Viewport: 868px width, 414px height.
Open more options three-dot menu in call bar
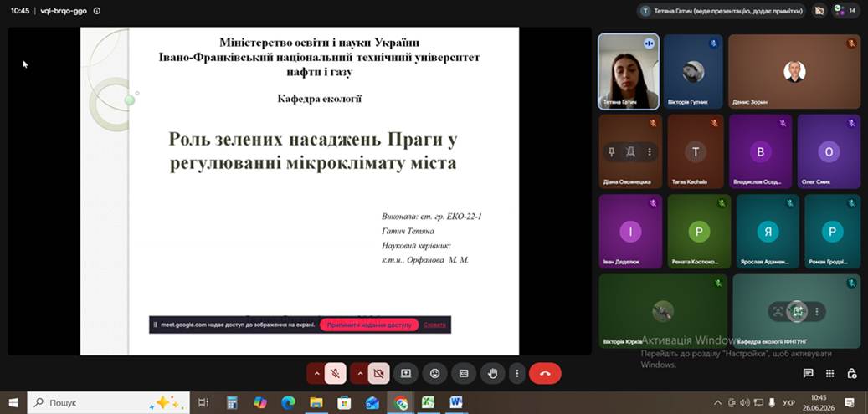516,374
